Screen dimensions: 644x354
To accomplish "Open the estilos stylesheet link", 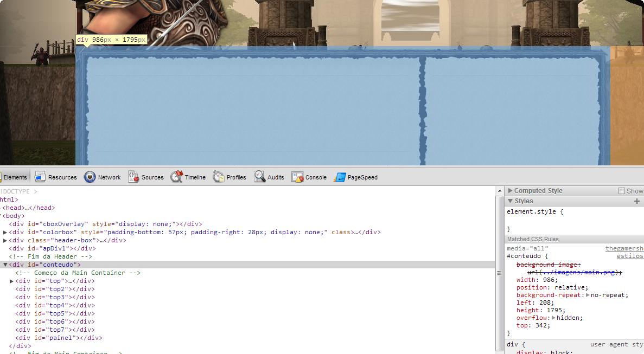I will click(x=630, y=256).
